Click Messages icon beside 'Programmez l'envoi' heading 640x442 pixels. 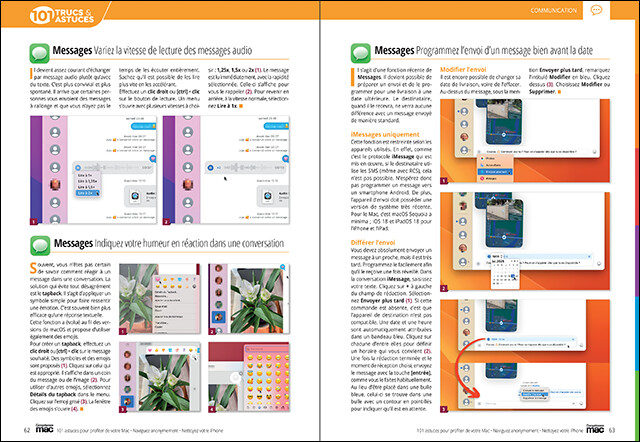[x=360, y=53]
